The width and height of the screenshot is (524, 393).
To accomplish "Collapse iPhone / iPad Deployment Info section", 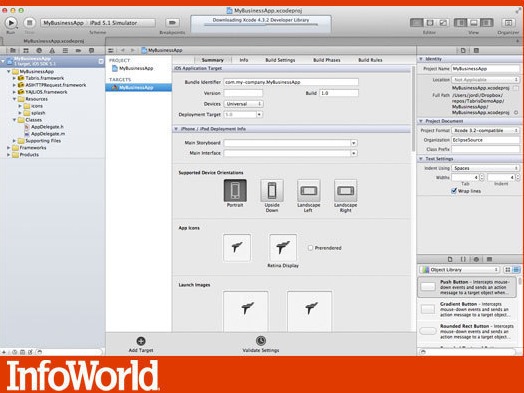I will [176, 129].
